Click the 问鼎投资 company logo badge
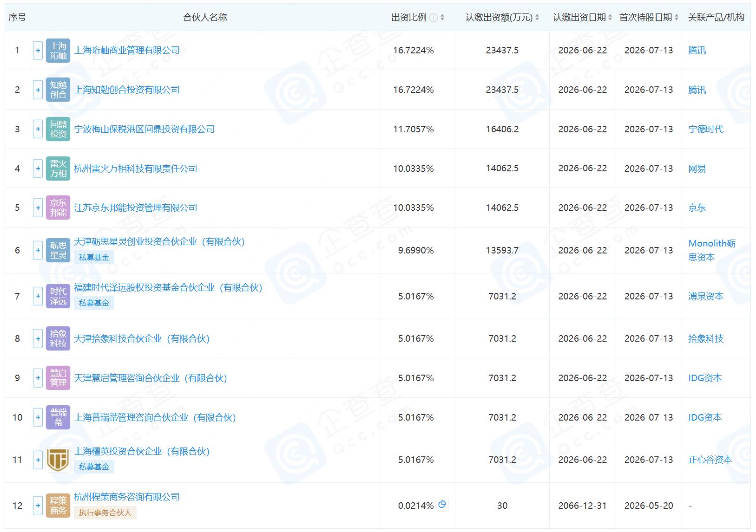This screenshot has width=756, height=532. [58, 129]
